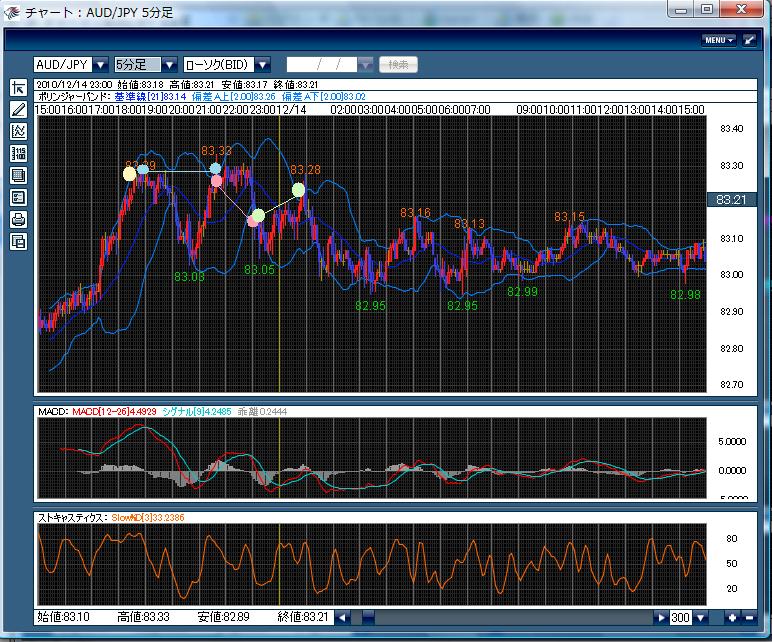
Task: Click the 安値:82.89 status value
Action: pos(224,617)
